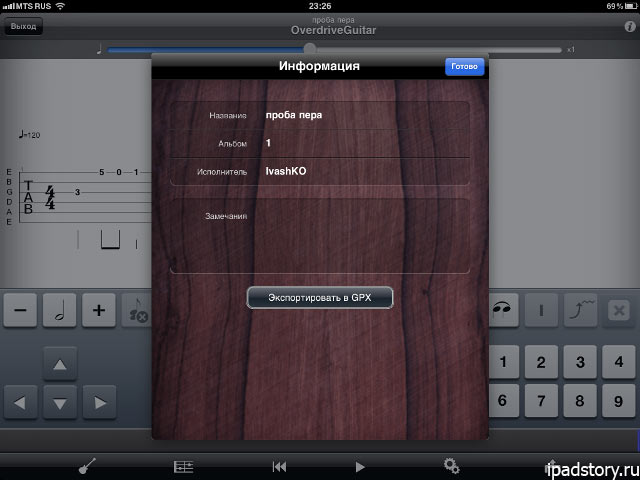Screen dimensions: 640x480
Task: Tap the bend/vibrato effect key
Action: point(580,310)
